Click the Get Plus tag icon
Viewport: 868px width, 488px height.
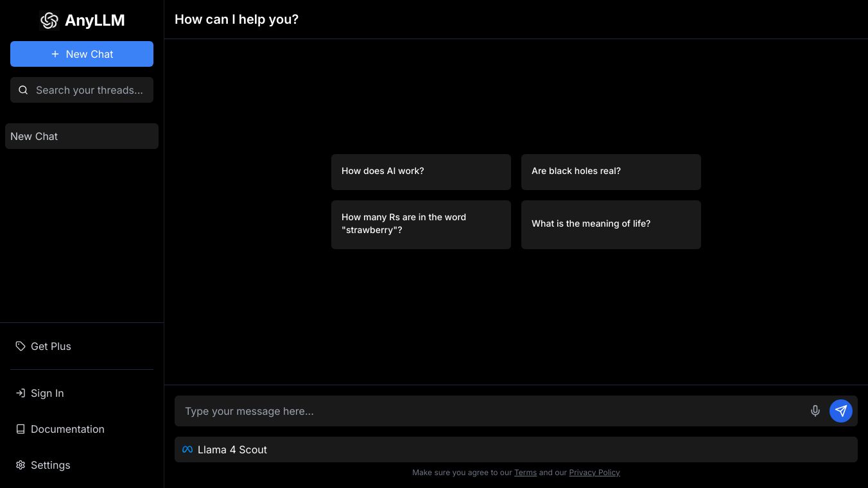(21, 346)
